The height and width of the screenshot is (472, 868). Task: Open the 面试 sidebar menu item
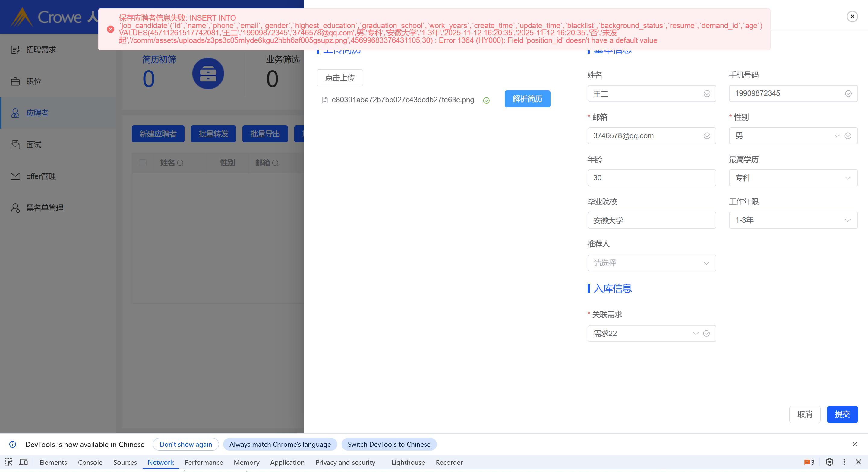(x=34, y=145)
